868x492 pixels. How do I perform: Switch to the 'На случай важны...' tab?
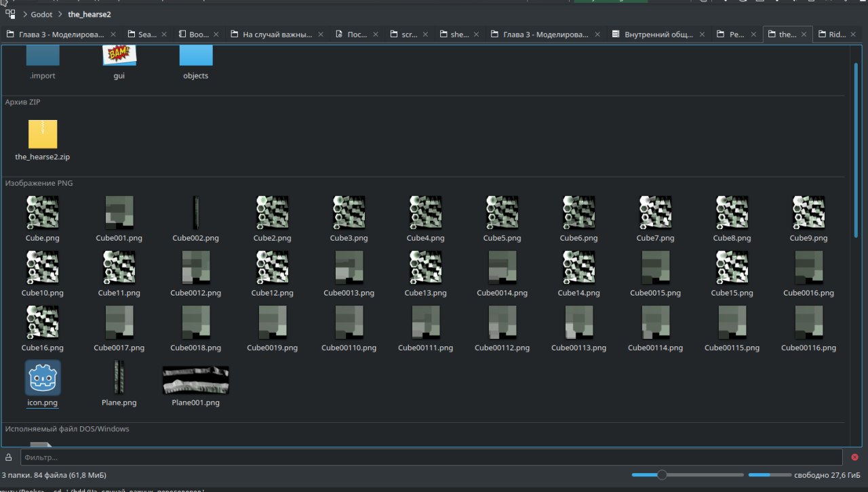[277, 35]
